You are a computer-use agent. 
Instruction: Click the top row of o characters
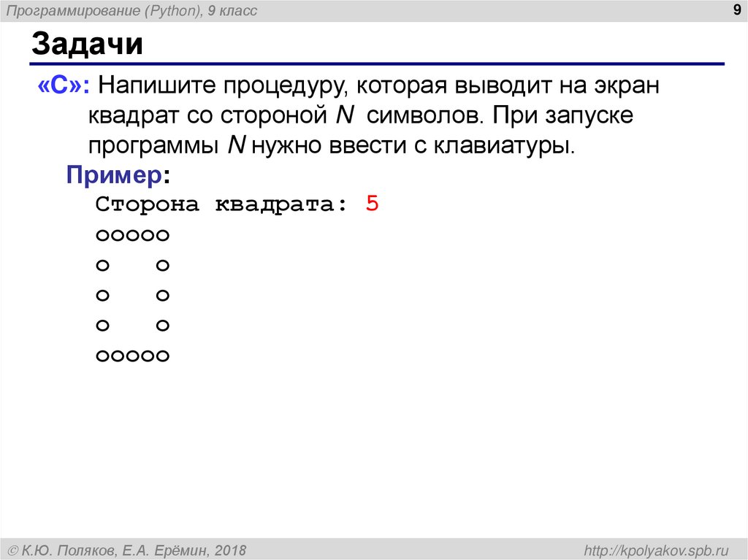131,234
